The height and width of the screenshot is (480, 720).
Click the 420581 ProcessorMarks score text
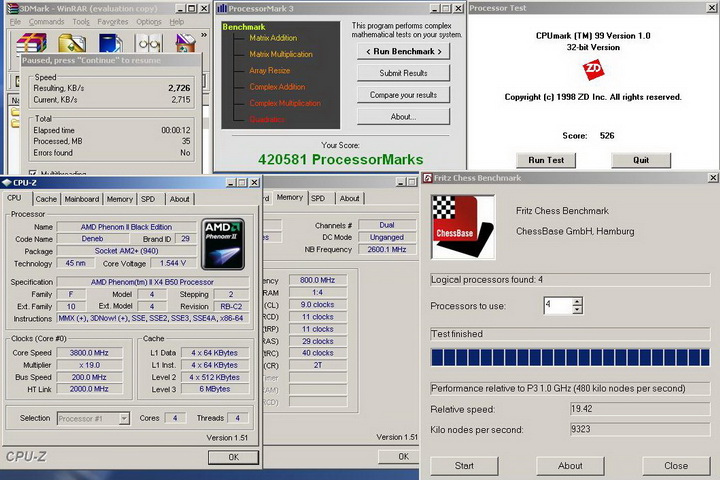pos(341,159)
